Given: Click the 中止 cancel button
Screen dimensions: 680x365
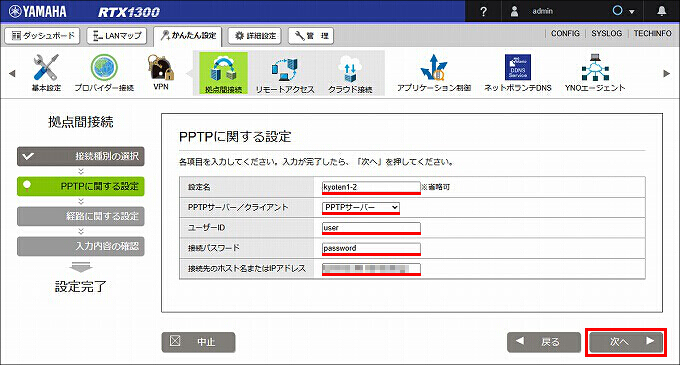Looking at the screenshot, I should click(199, 342).
